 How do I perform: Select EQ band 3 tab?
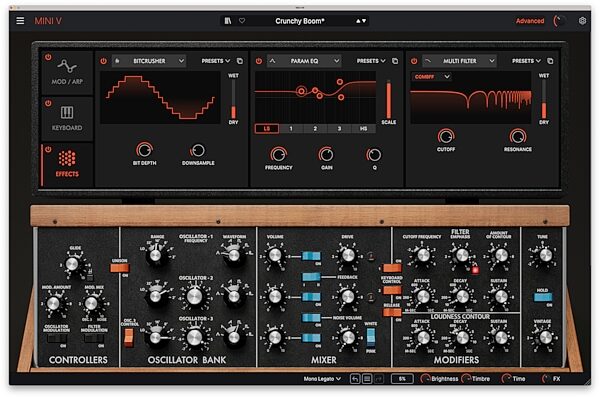point(339,129)
